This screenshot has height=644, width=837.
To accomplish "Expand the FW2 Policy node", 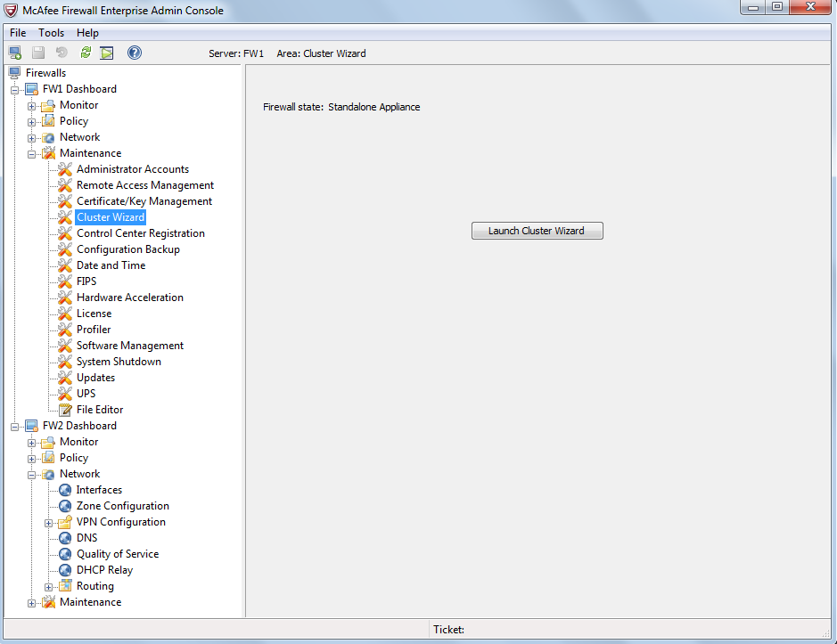I will (x=31, y=459).
